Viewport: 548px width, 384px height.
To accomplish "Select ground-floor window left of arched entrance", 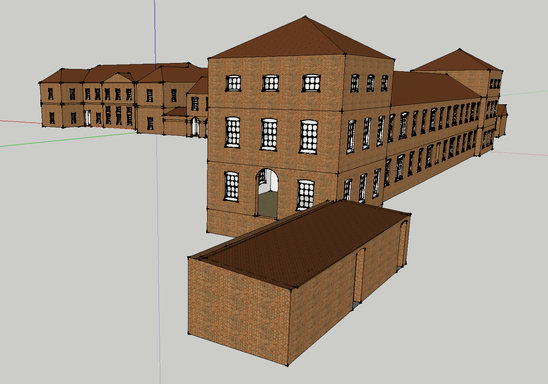I will (231, 186).
